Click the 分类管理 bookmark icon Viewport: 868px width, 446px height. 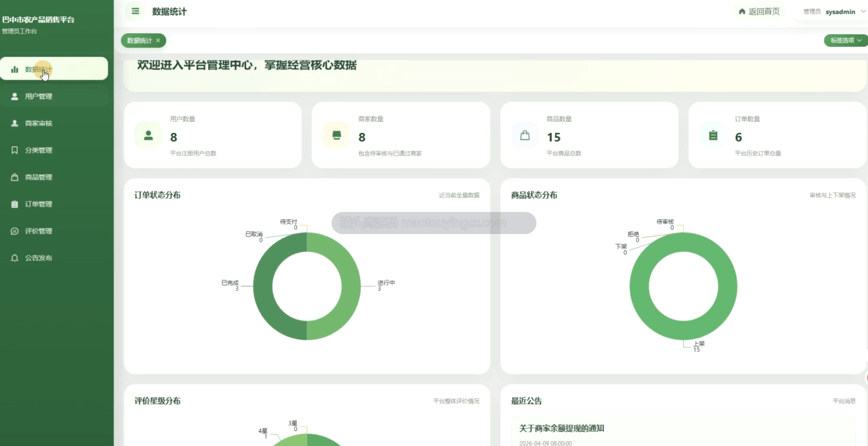(15, 150)
